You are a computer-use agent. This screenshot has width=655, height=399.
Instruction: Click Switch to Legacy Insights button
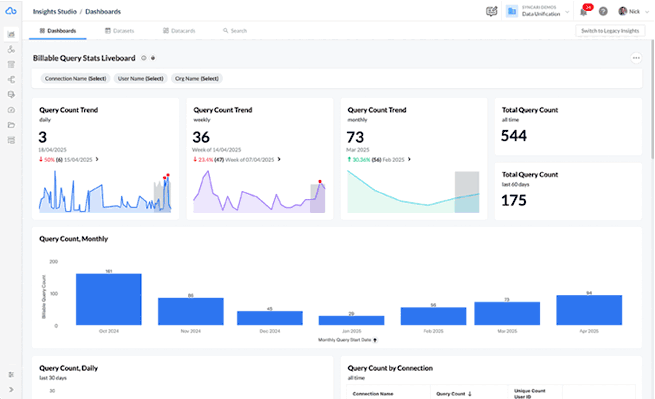610,31
